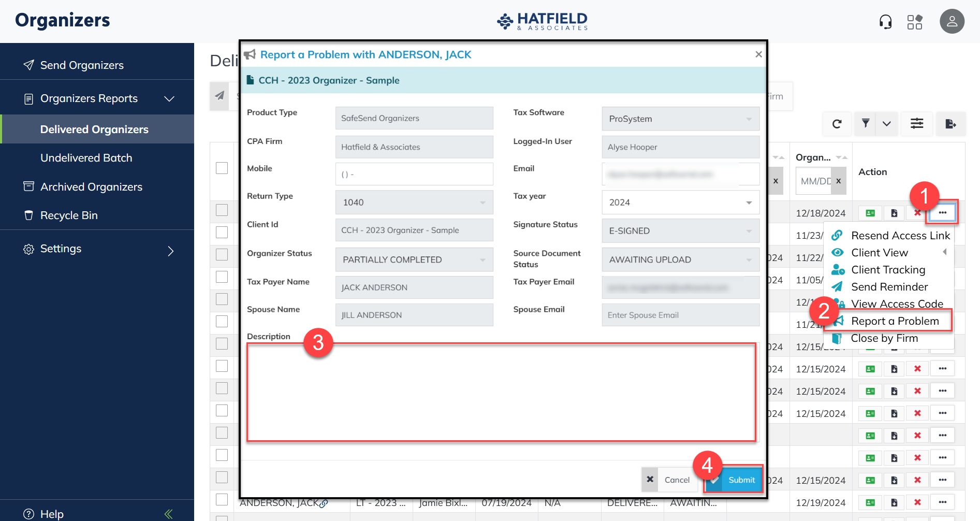Choose Resend Access Link from context menu
The height and width of the screenshot is (521, 980).
click(x=900, y=236)
